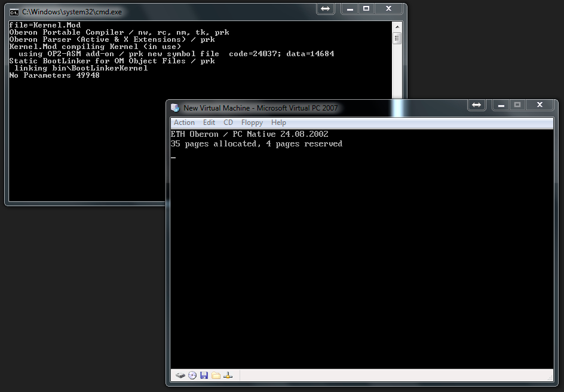Click the 'Kernel.Mod compiling Kernel (in use)' line
564x392 pixels.
click(x=95, y=47)
